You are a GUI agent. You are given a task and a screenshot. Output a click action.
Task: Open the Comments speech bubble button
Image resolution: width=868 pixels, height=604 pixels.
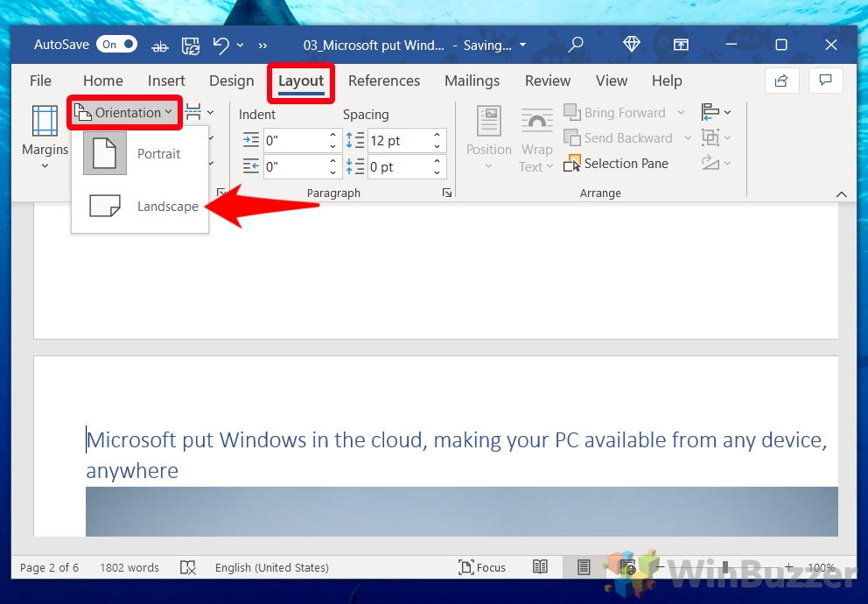click(825, 81)
